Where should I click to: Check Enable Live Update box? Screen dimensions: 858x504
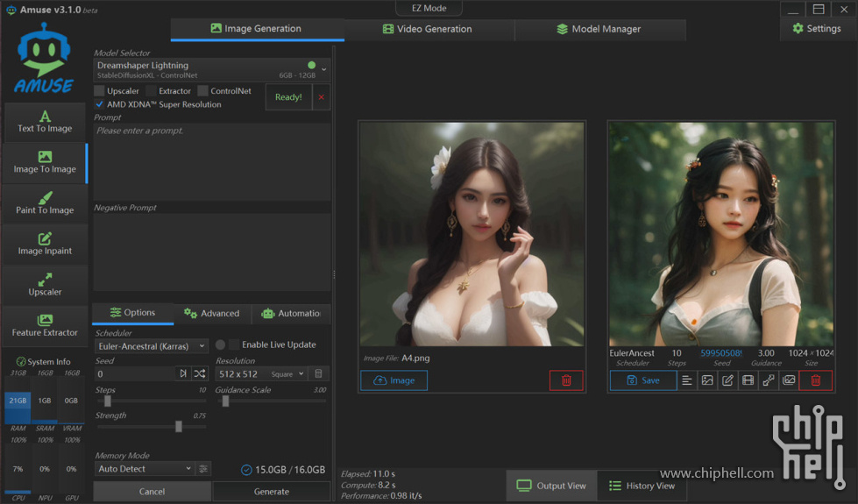[234, 344]
